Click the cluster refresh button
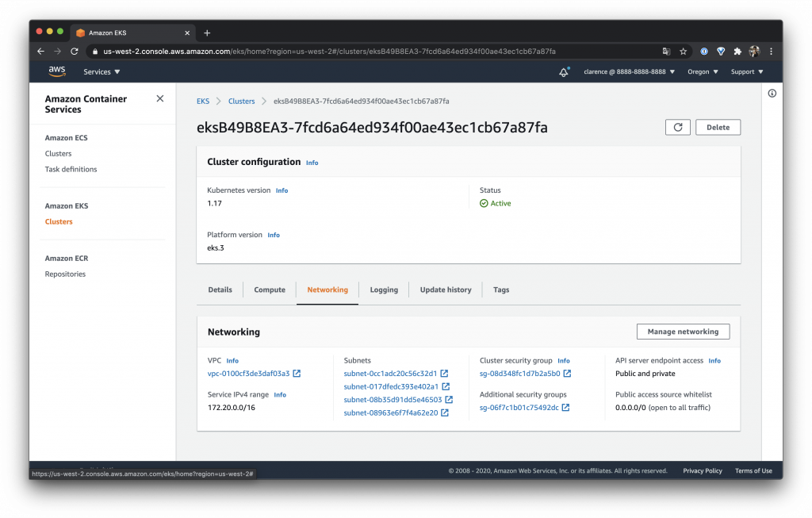The height and width of the screenshot is (518, 812). (678, 128)
